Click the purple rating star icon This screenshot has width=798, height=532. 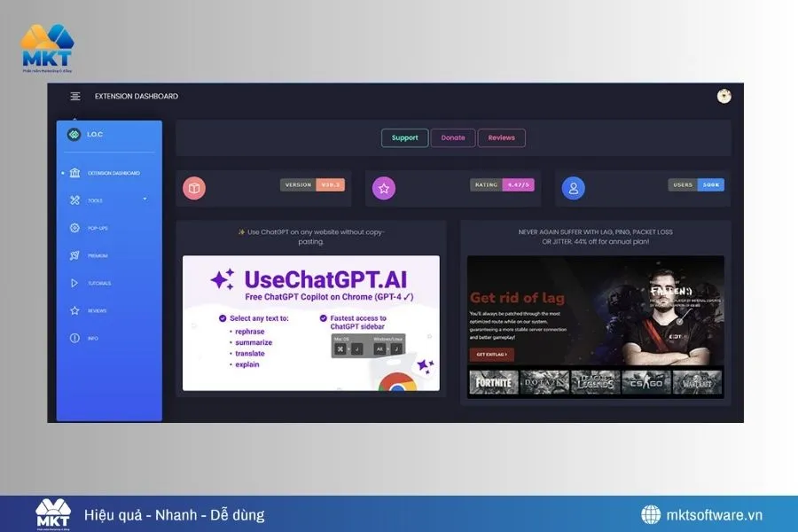pos(383,188)
